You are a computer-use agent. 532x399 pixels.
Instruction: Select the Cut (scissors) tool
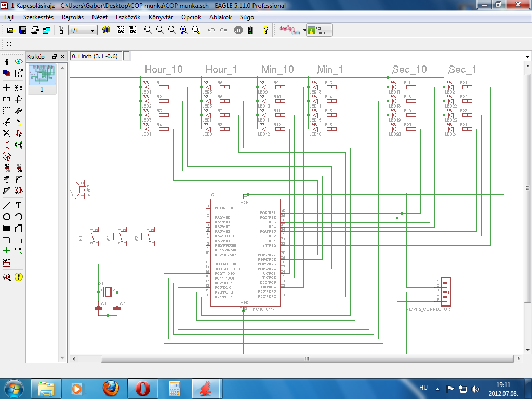coord(6,122)
